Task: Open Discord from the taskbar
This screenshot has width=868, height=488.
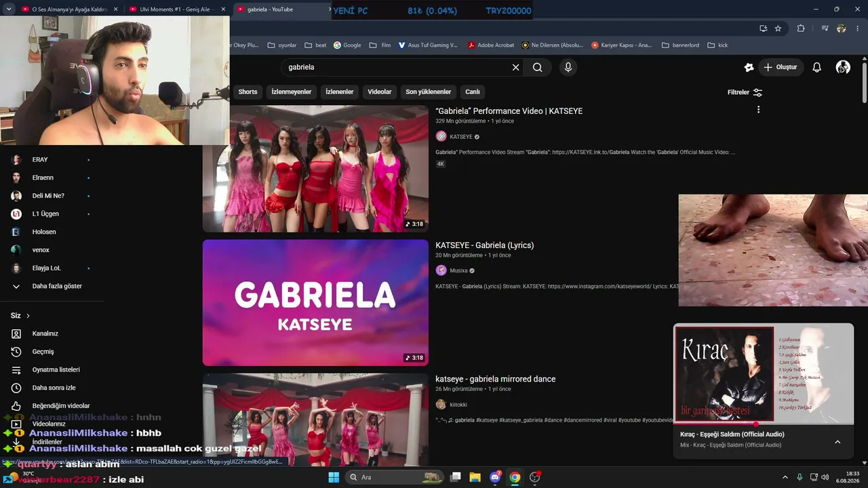Action: (495, 477)
